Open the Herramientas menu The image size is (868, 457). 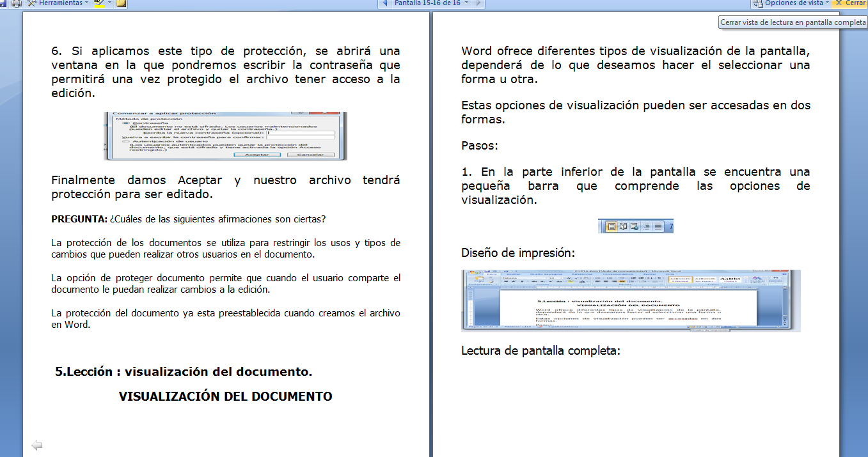pos(59,3)
